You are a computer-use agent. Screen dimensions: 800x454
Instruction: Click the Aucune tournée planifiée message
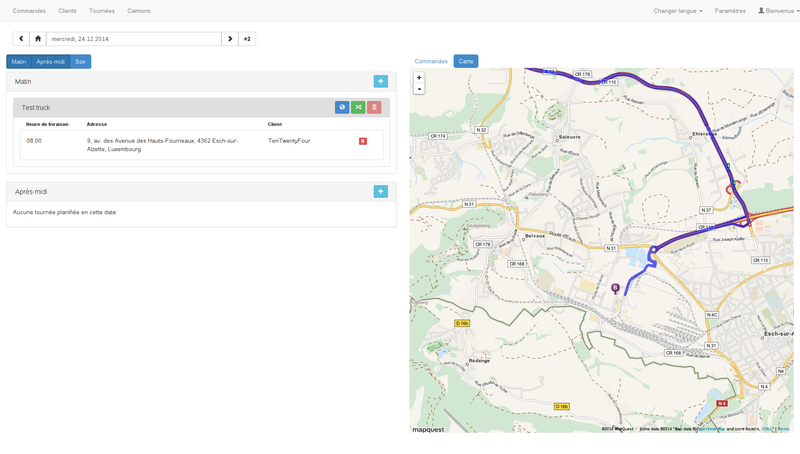pos(64,212)
